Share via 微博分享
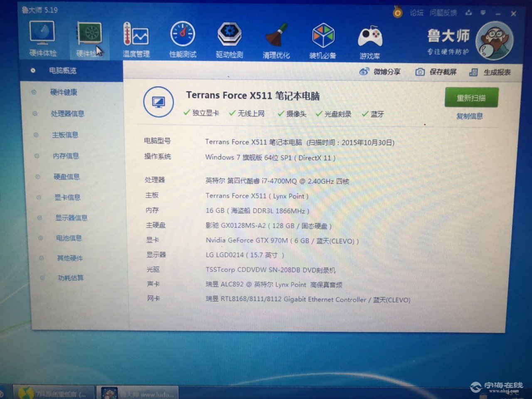 click(x=380, y=71)
